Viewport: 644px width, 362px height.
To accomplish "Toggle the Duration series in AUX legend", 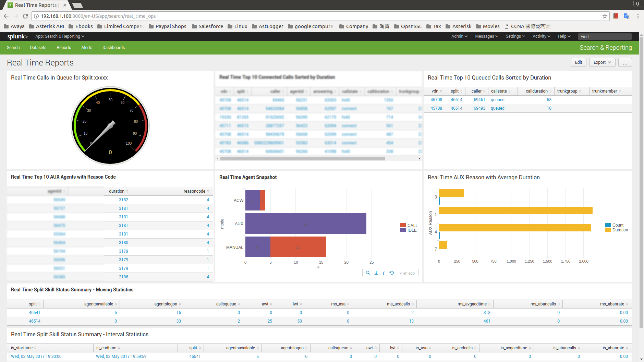I will tap(620, 230).
